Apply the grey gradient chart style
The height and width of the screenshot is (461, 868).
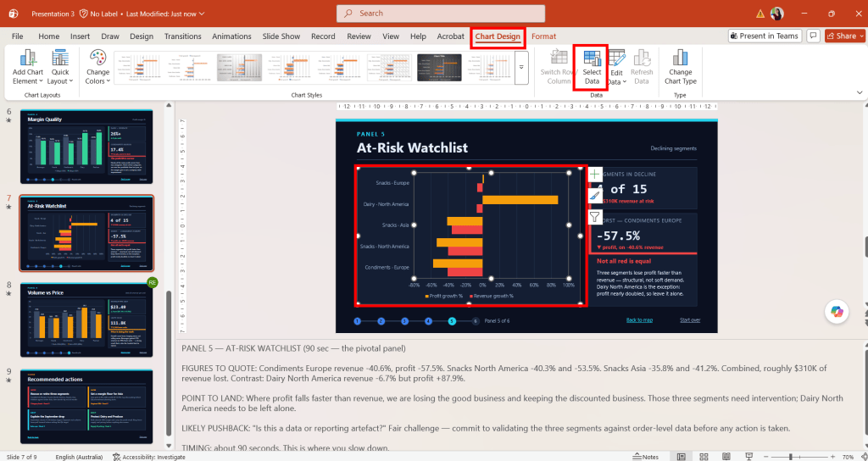(x=239, y=68)
